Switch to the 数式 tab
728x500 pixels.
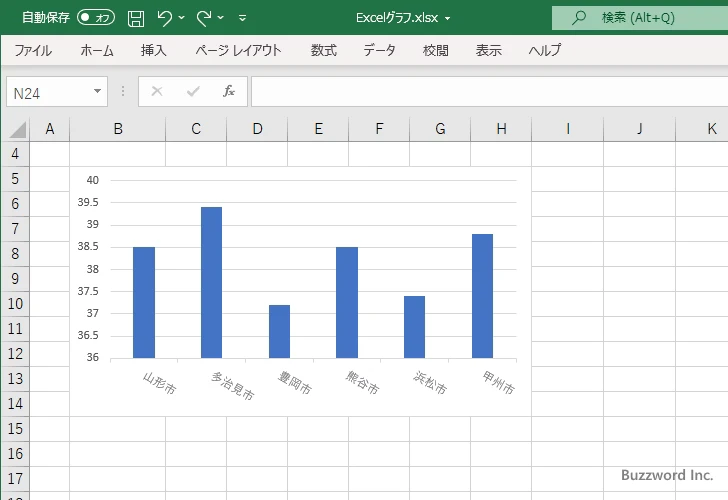pyautogui.click(x=324, y=50)
